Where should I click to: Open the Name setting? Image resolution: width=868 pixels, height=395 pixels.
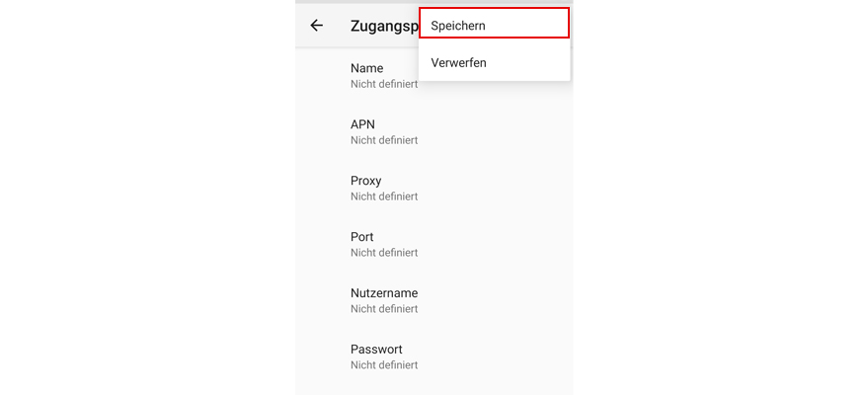click(366, 68)
